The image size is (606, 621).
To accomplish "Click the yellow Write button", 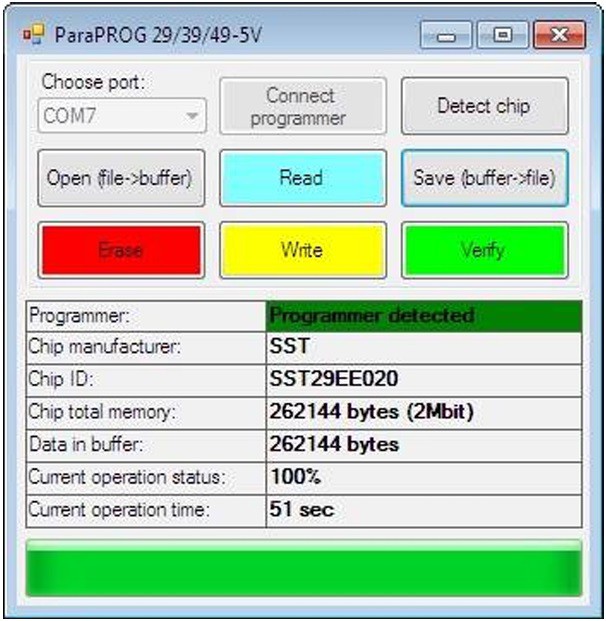I will (x=302, y=250).
